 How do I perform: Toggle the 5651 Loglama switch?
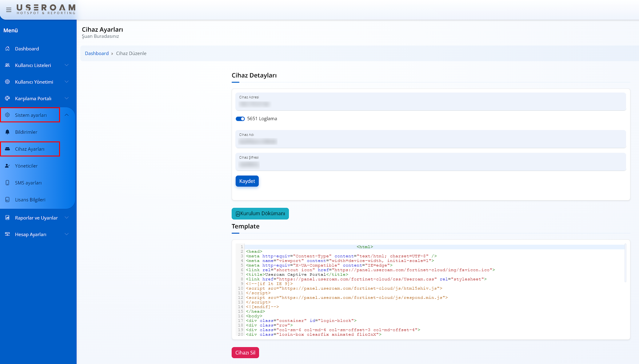[x=240, y=119]
